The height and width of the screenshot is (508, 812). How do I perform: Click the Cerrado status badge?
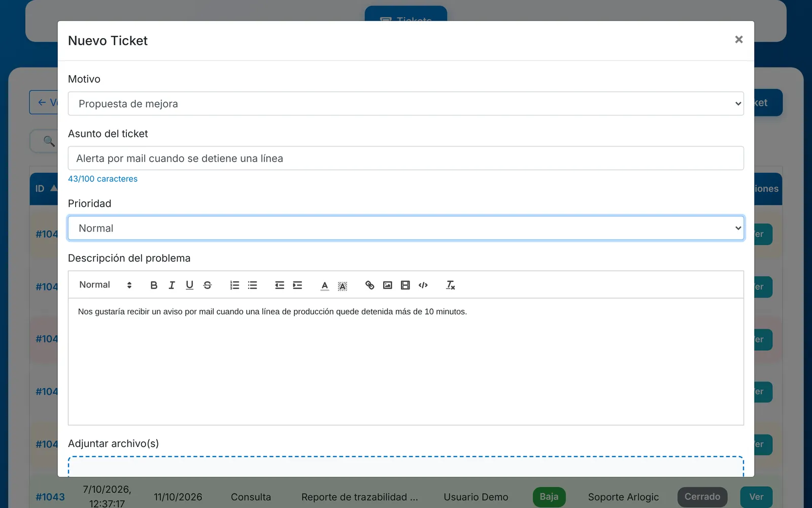click(702, 497)
